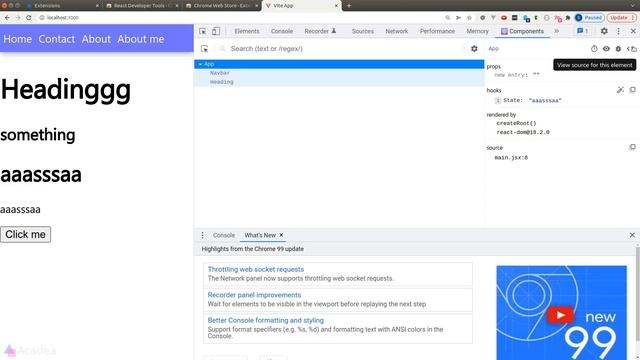Inspect matching DOM element eye icon
640x360 pixels.
point(606,49)
